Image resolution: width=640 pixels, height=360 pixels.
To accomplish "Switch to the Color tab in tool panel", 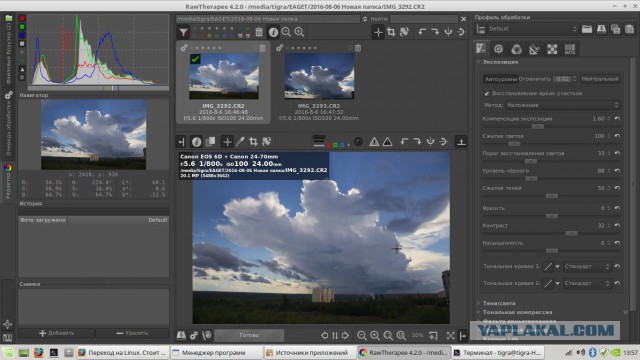I will click(x=516, y=49).
